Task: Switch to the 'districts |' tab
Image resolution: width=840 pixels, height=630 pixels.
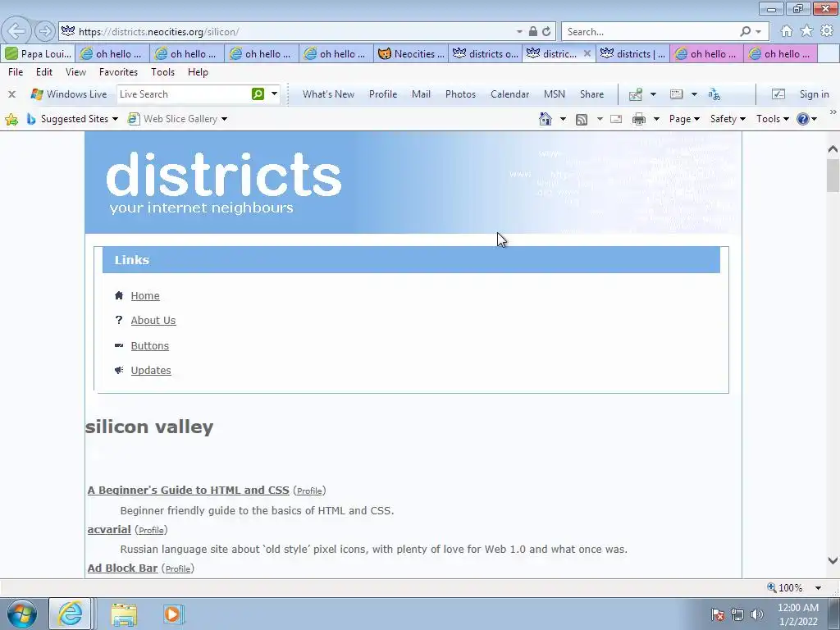Action: click(x=632, y=53)
